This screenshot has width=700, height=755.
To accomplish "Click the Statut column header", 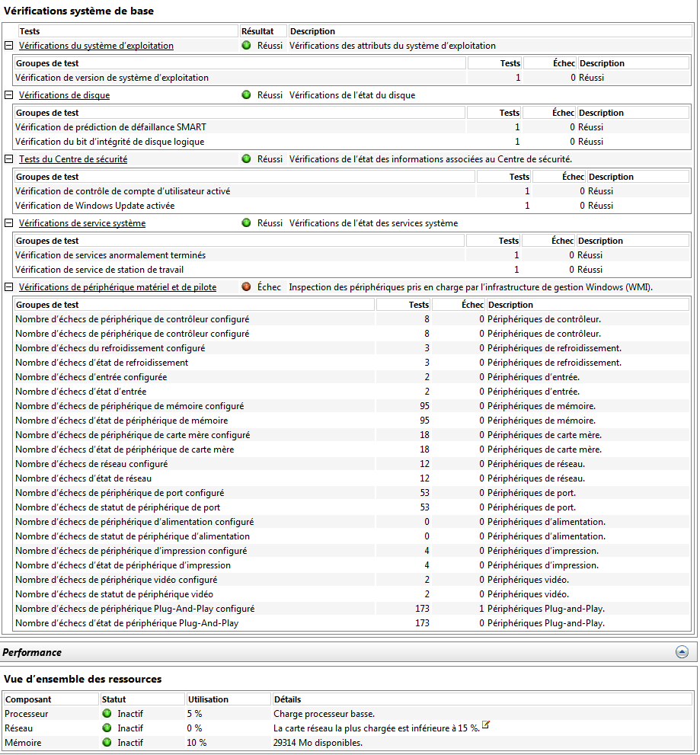I will pyautogui.click(x=142, y=699).
